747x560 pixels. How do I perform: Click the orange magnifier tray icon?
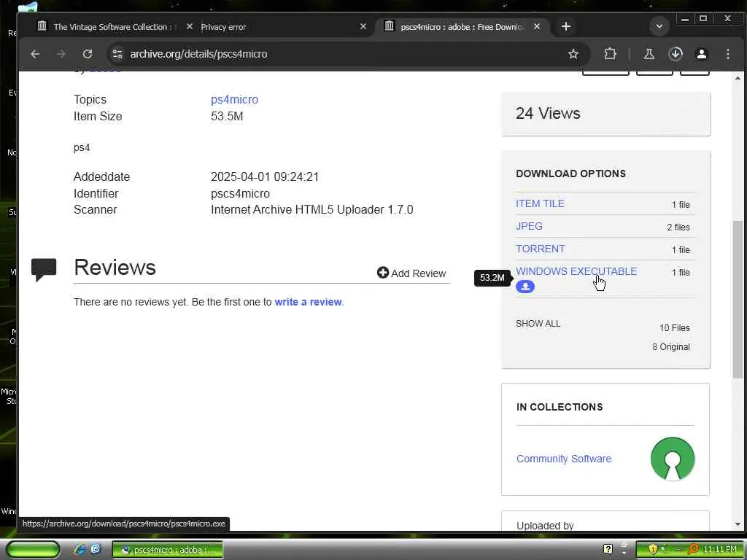(694, 550)
